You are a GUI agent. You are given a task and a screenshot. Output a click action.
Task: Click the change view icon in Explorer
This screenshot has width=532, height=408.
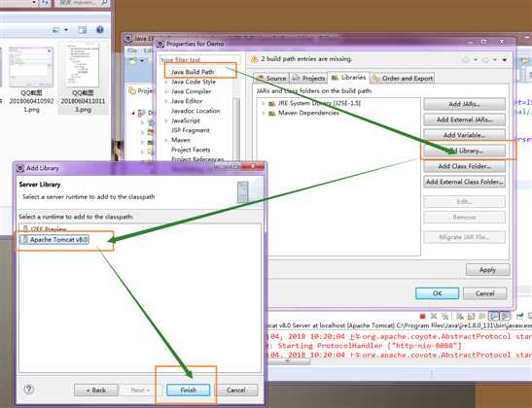56,30
